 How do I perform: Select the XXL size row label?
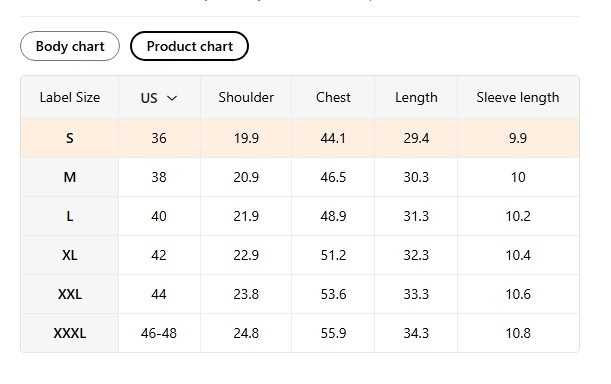point(70,294)
